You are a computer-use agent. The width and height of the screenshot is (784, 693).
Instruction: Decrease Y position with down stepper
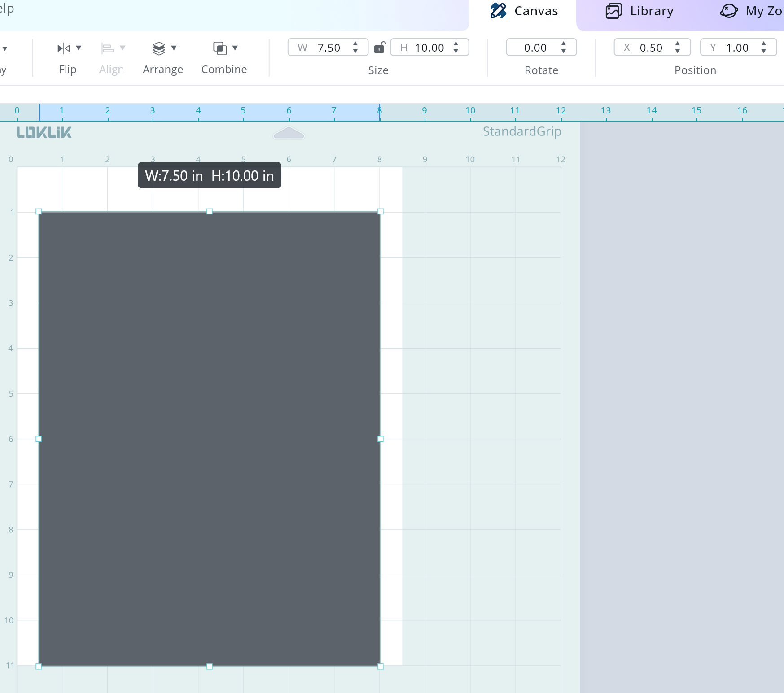[764, 51]
